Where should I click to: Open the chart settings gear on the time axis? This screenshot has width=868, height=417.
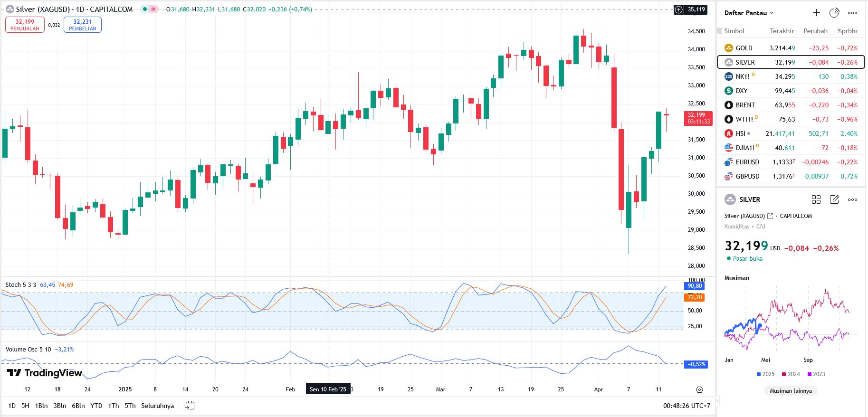coord(699,389)
